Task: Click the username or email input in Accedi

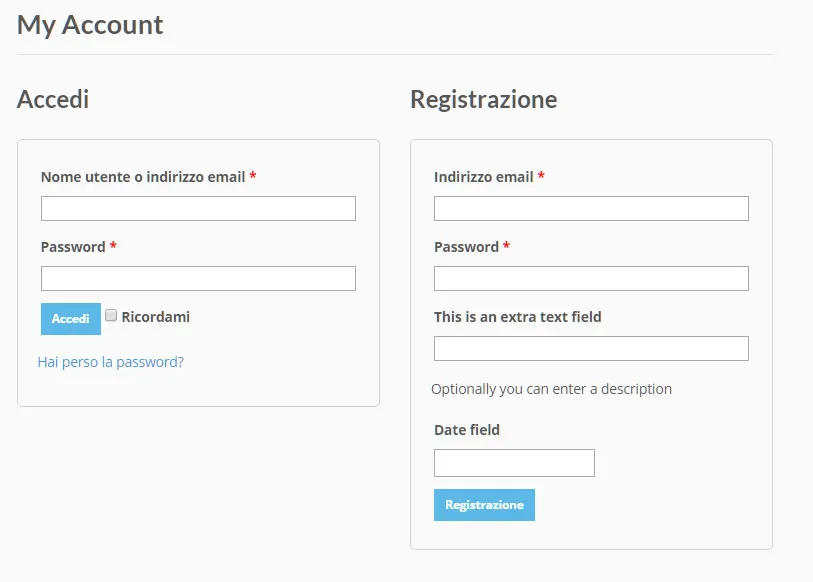Action: [x=198, y=208]
